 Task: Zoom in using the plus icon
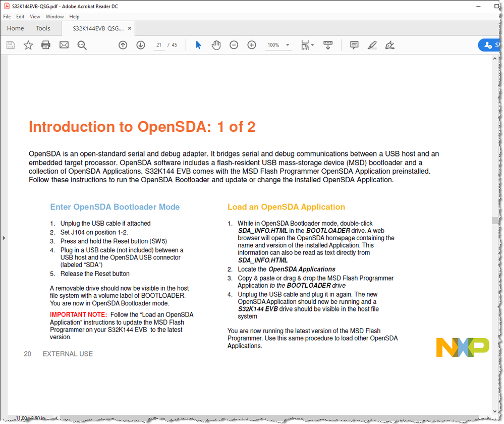(x=251, y=45)
